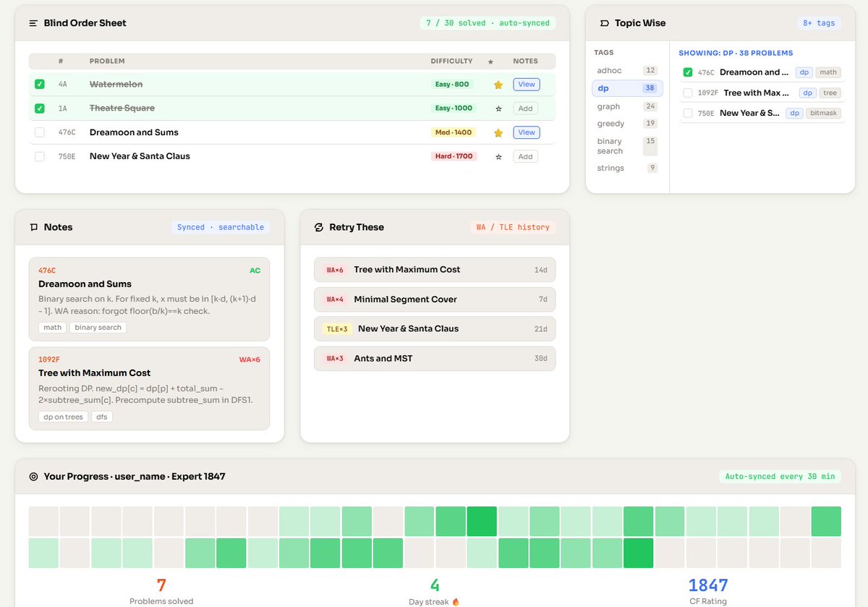Image resolution: width=868 pixels, height=607 pixels.
Task: Select the graph tag
Action: (627, 106)
